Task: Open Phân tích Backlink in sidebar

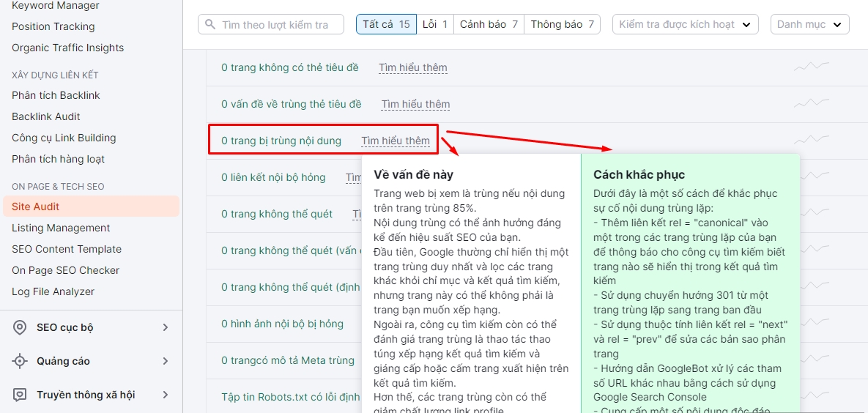Action: point(56,96)
